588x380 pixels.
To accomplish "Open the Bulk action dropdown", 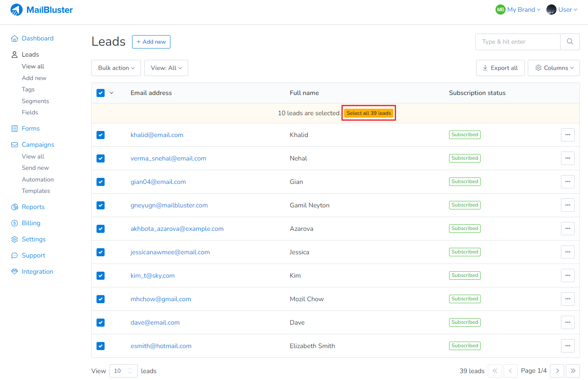I will [116, 68].
